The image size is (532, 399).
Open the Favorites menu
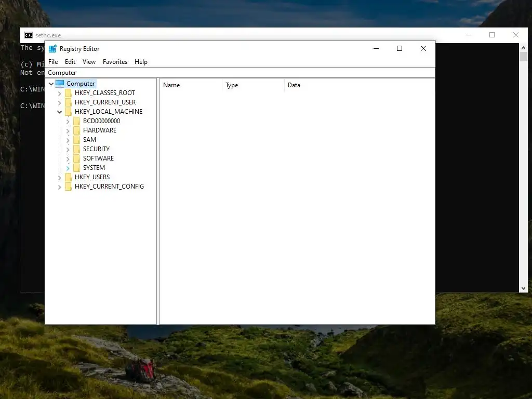tap(115, 62)
